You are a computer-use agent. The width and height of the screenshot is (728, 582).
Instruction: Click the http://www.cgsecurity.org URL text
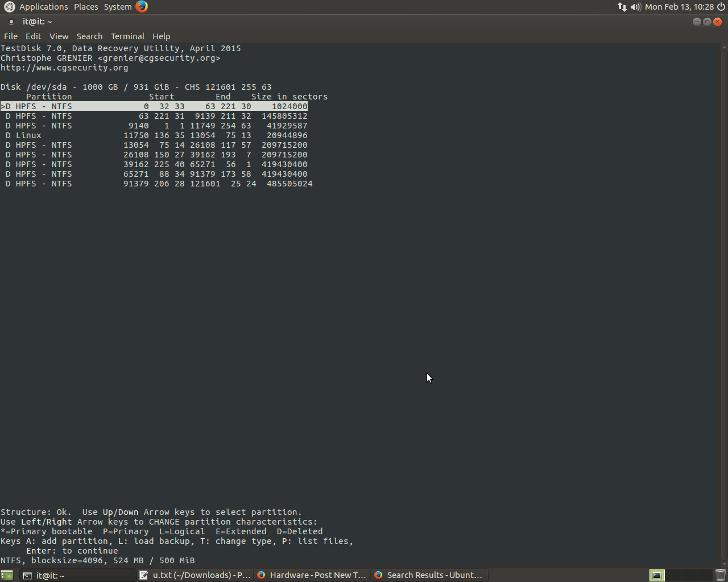pos(64,68)
